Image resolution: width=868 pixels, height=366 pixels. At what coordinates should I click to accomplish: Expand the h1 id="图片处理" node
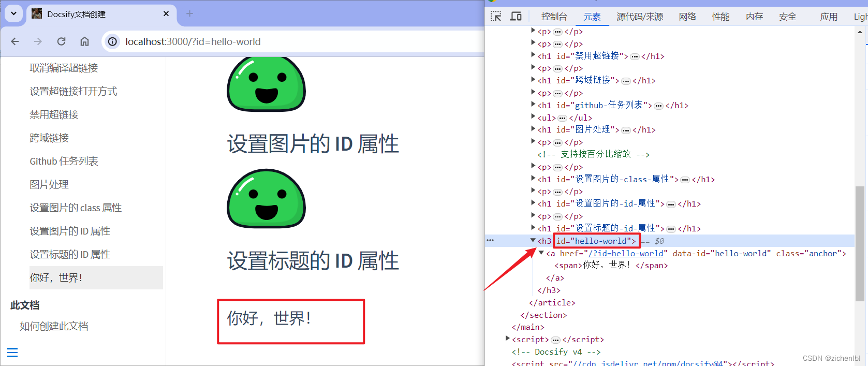[x=533, y=129]
